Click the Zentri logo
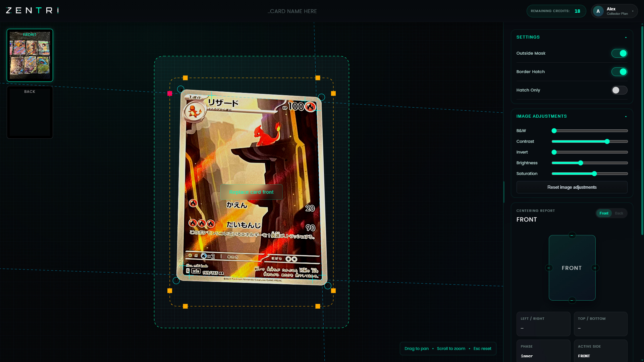This screenshot has height=362, width=644. (32, 11)
